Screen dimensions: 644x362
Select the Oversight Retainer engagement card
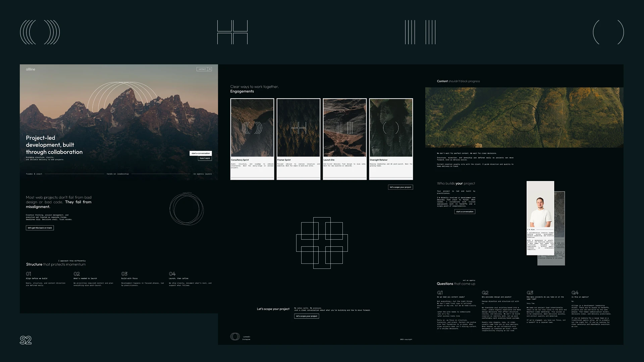[x=391, y=139]
